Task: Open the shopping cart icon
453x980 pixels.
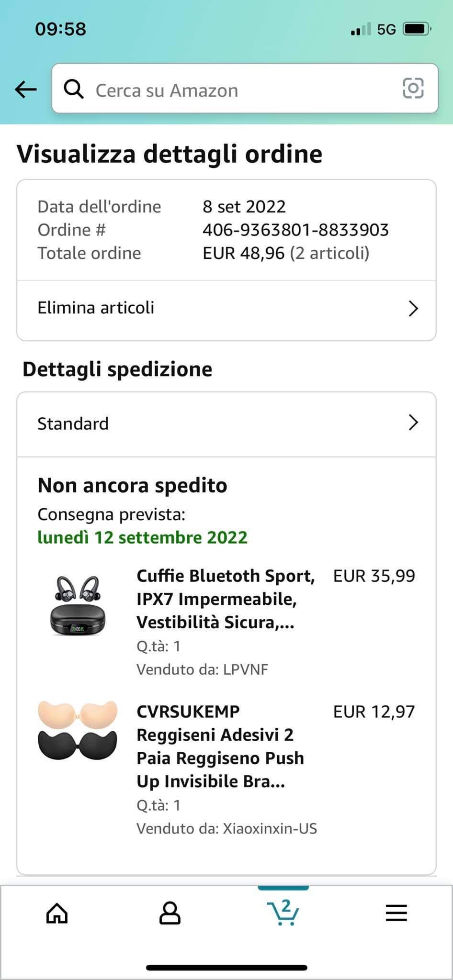Action: [283, 912]
